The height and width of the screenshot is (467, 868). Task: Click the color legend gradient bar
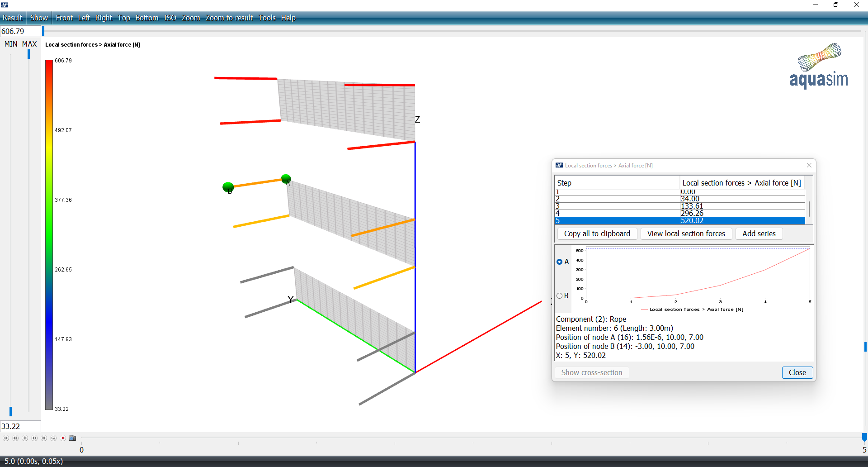(49, 235)
